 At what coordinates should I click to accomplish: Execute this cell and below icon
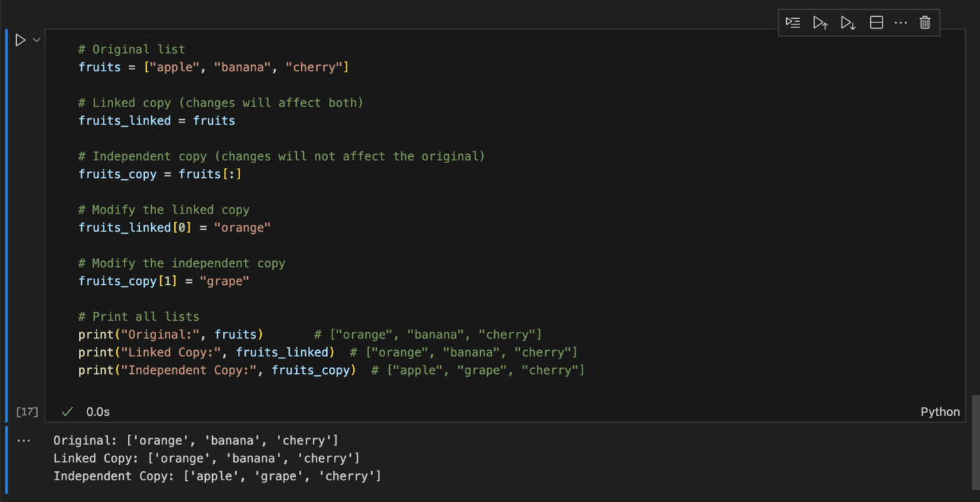click(848, 22)
